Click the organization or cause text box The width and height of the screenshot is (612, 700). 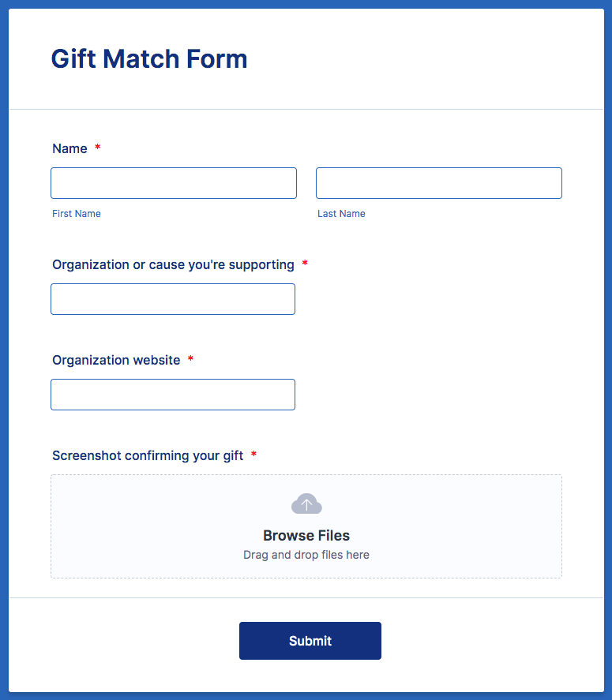[173, 299]
